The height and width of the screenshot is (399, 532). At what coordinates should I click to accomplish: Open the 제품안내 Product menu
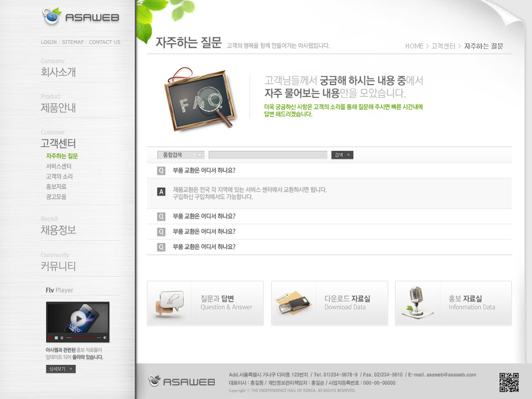pyautogui.click(x=58, y=107)
